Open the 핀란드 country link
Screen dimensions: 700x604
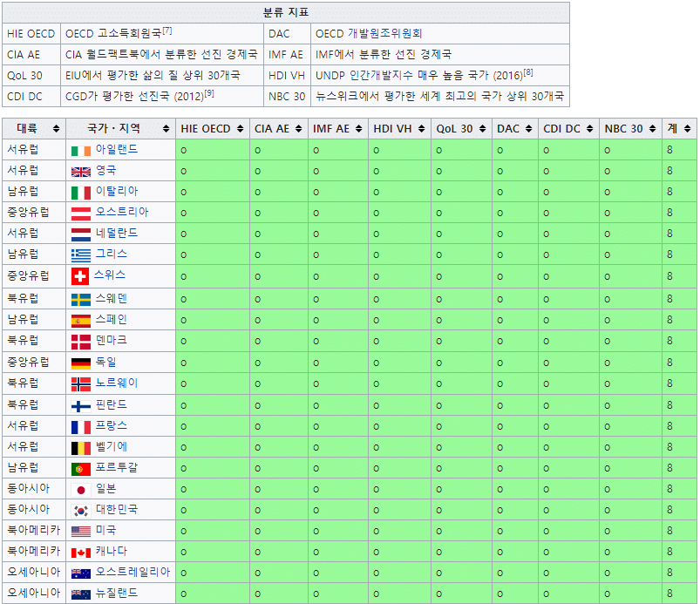click(112, 405)
